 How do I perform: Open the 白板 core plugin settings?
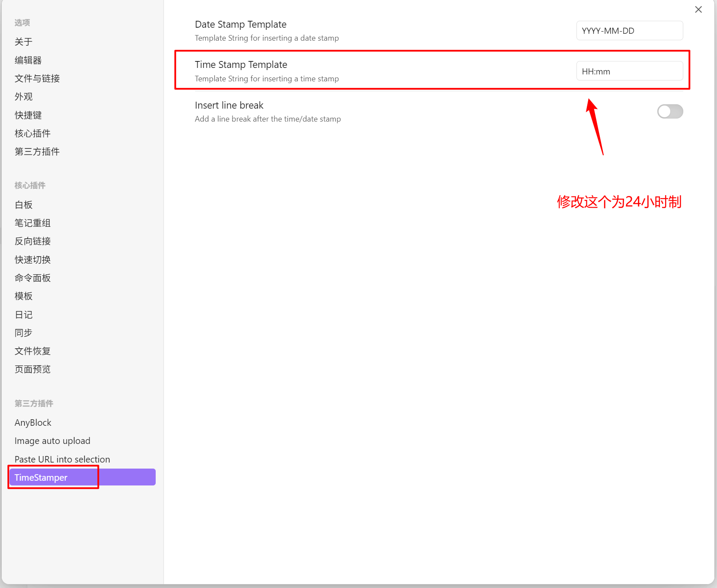[x=23, y=205]
